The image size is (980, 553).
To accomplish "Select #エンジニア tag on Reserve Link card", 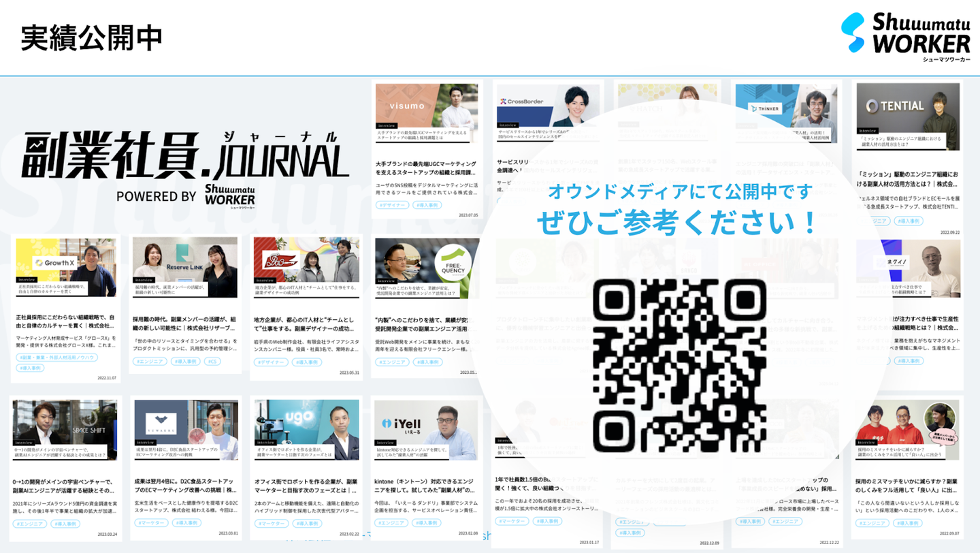I will pyautogui.click(x=148, y=362).
